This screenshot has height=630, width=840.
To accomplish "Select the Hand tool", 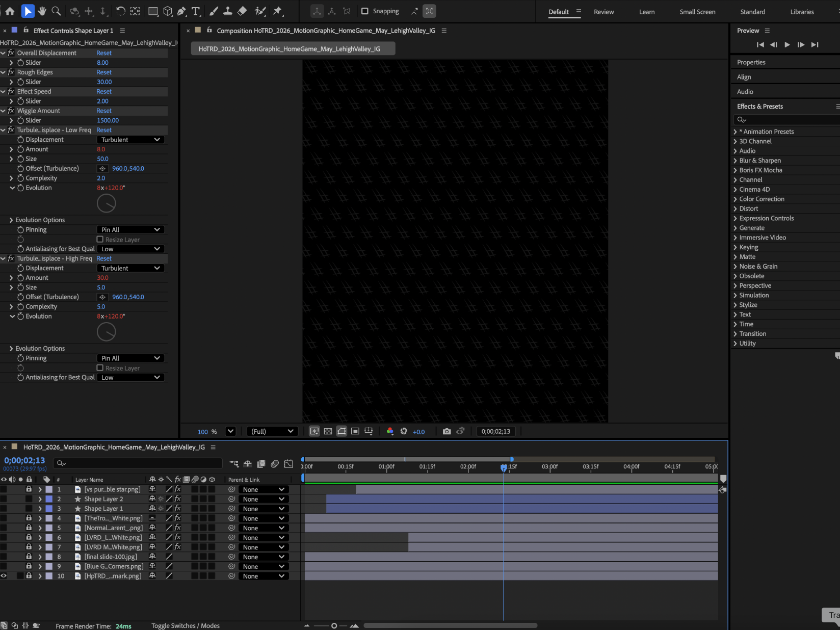I will coord(42,11).
